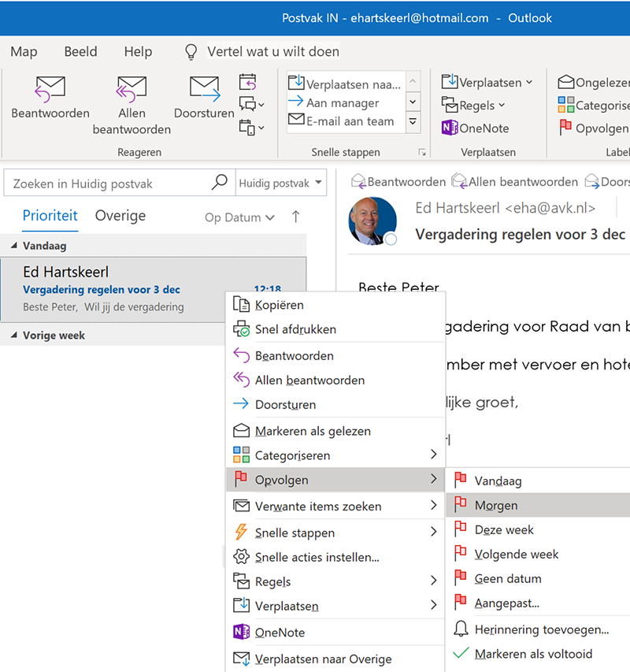Click Allen beantwoorden in reading pane
The width and height of the screenshot is (630, 672).
515,182
